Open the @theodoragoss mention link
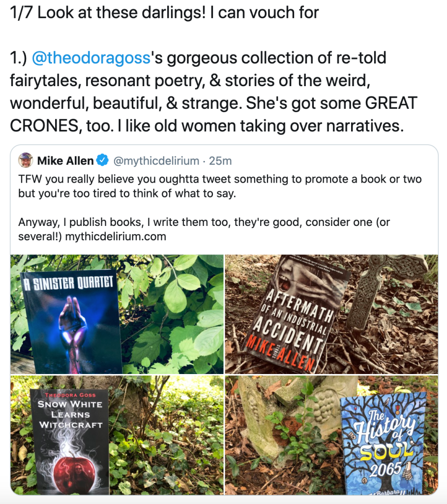The image size is (447, 504). tap(91, 58)
